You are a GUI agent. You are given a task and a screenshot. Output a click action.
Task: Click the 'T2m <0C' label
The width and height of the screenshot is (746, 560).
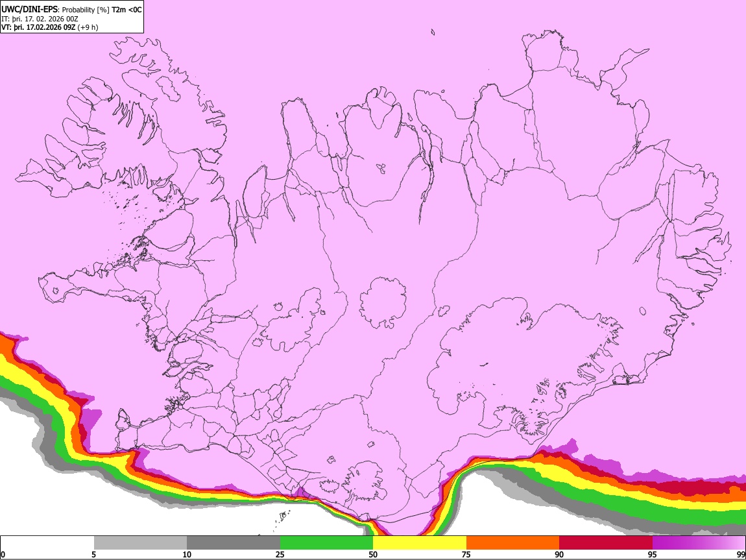point(126,10)
